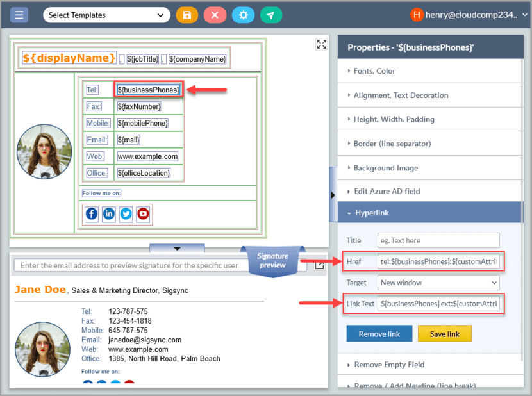Click the green send/deploy paper plane icon
The height and width of the screenshot is (396, 532).
pyautogui.click(x=270, y=15)
